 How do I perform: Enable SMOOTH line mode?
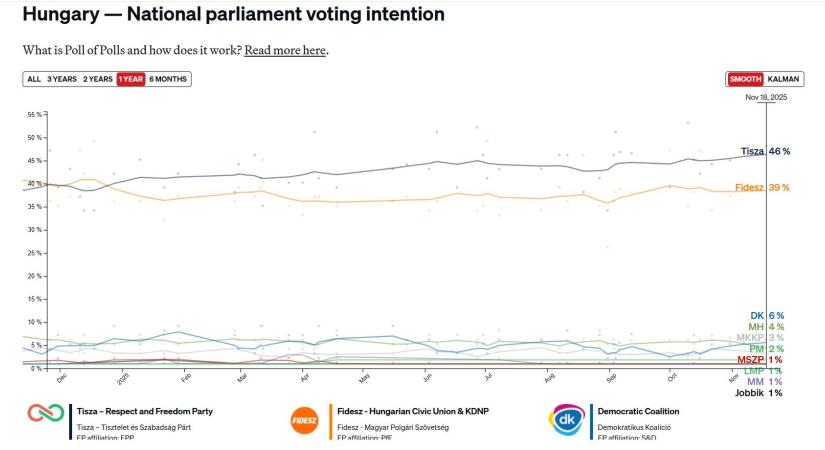(745, 79)
